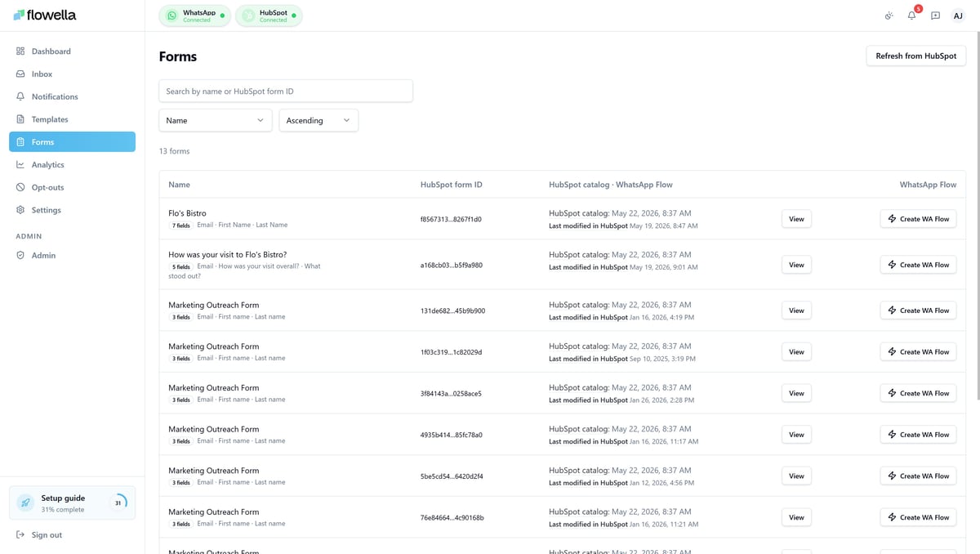The width and height of the screenshot is (980, 554).
Task: Click the HubSpot form ID column header
Action: click(x=451, y=185)
